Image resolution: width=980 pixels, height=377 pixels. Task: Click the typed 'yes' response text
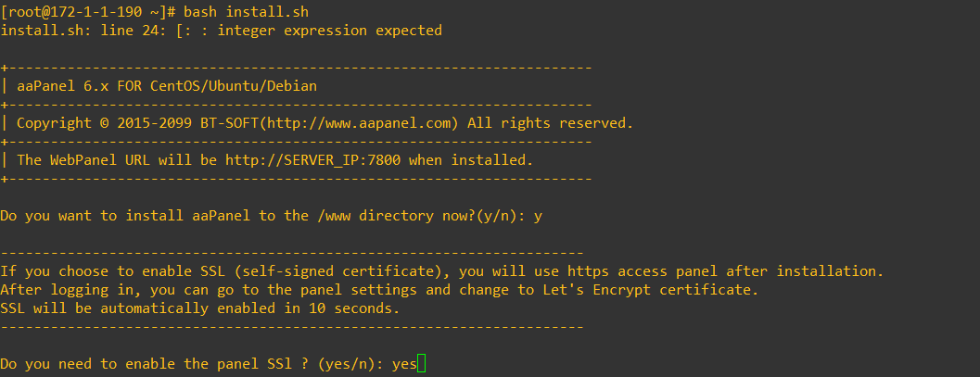(404, 364)
